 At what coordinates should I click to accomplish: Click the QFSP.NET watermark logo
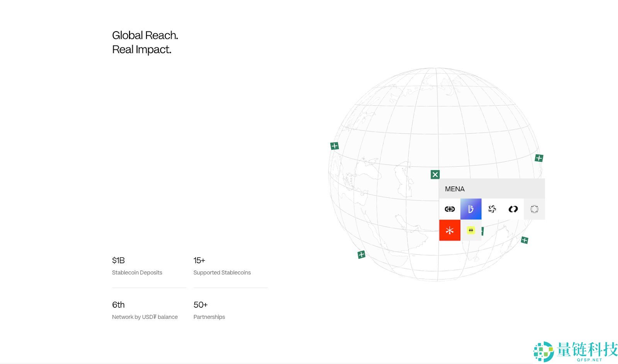point(576,351)
